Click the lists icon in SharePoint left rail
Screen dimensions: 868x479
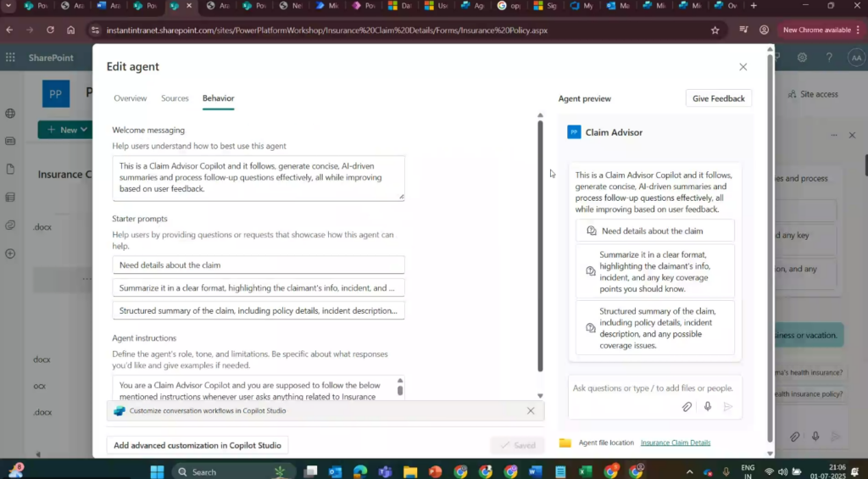(x=10, y=198)
